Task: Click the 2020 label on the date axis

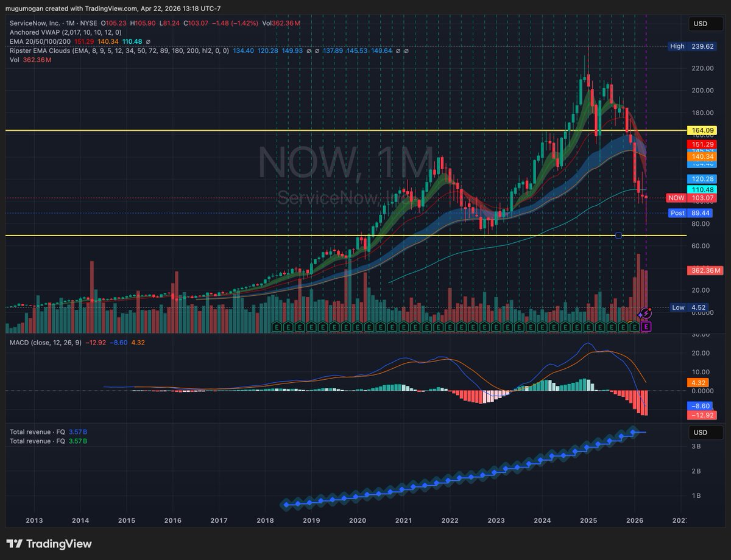Action: click(358, 520)
